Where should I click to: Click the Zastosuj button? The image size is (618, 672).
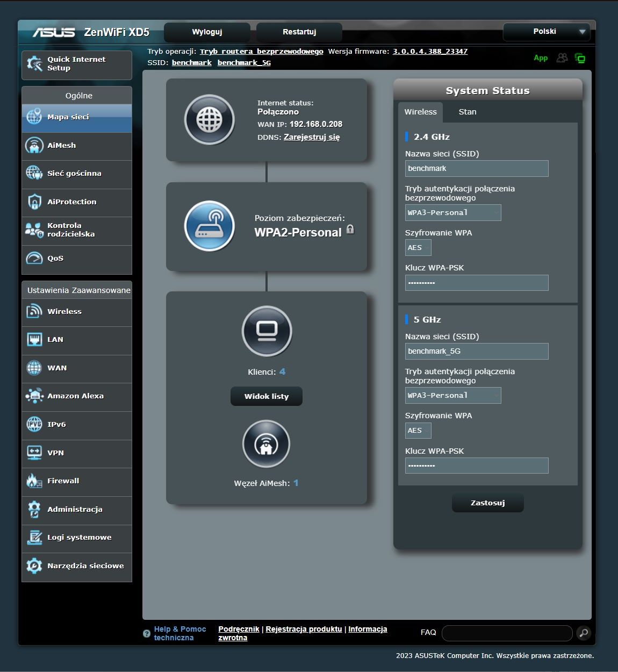pyautogui.click(x=487, y=503)
